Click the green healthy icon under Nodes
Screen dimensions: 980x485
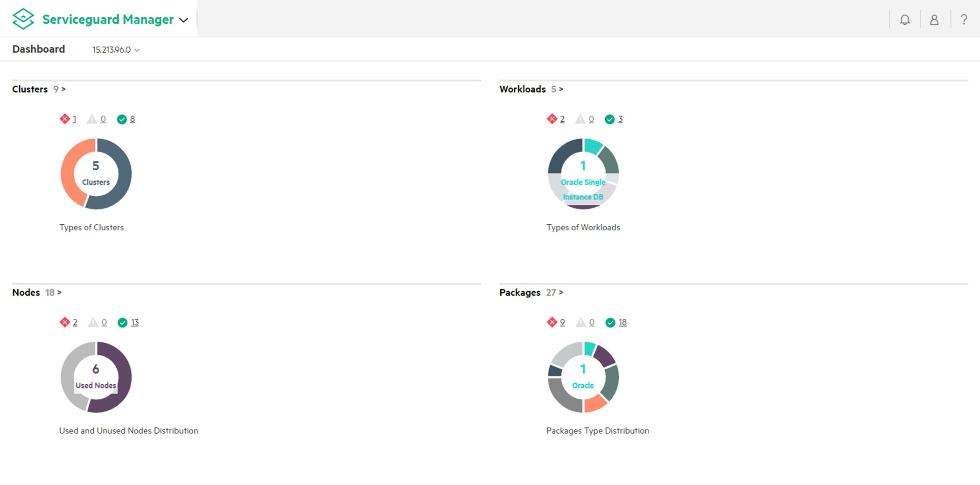coord(122,323)
